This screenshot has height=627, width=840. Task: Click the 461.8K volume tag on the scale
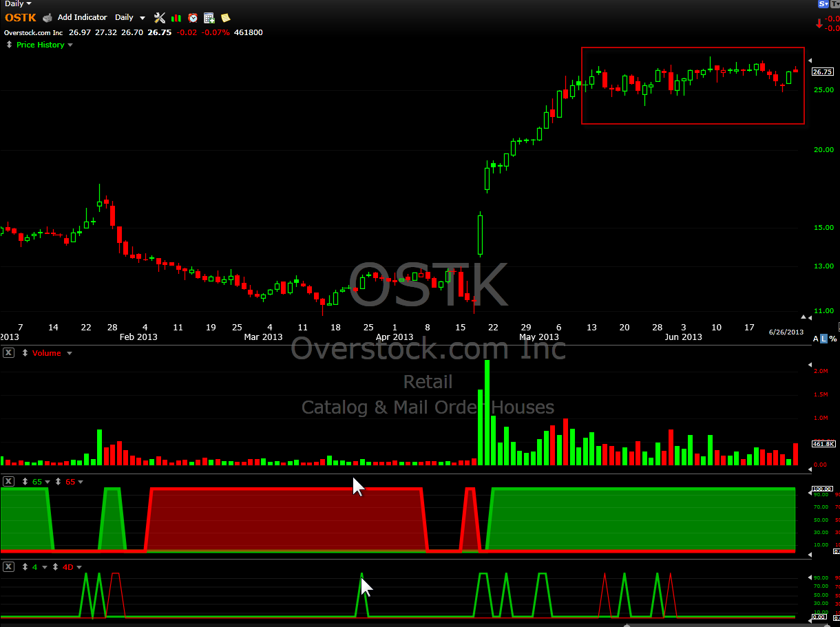click(x=824, y=444)
